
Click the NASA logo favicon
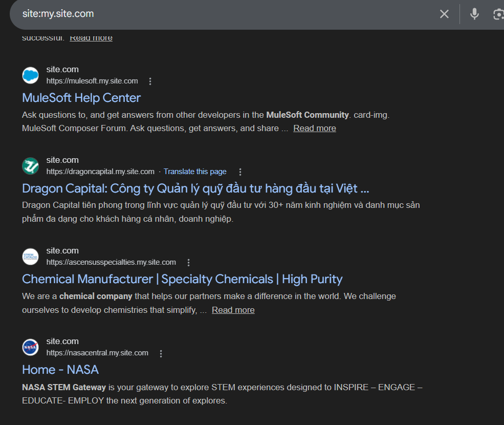point(31,347)
